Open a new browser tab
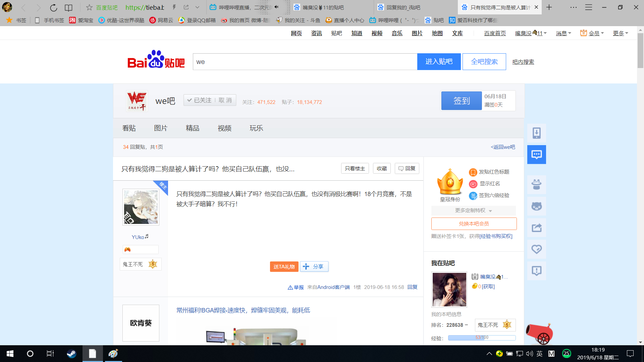This screenshot has width=644, height=362. [549, 7]
